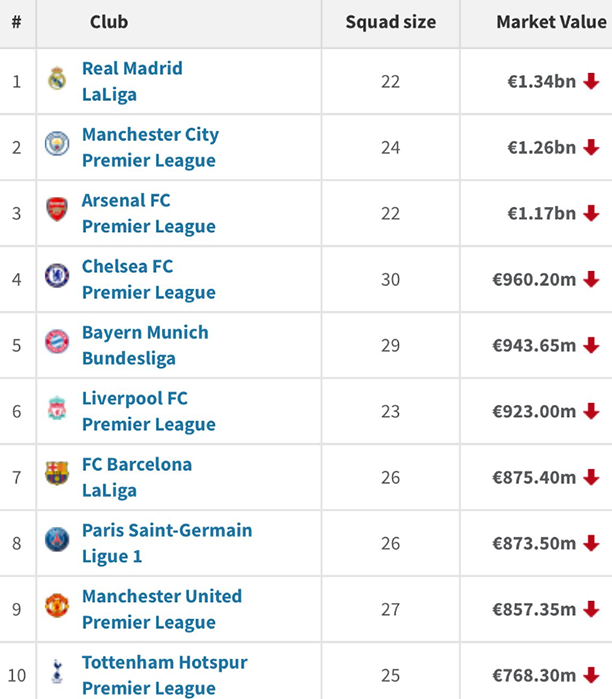Click the Paris Saint-Germain club crest
The height and width of the screenshot is (699, 612).
click(57, 540)
